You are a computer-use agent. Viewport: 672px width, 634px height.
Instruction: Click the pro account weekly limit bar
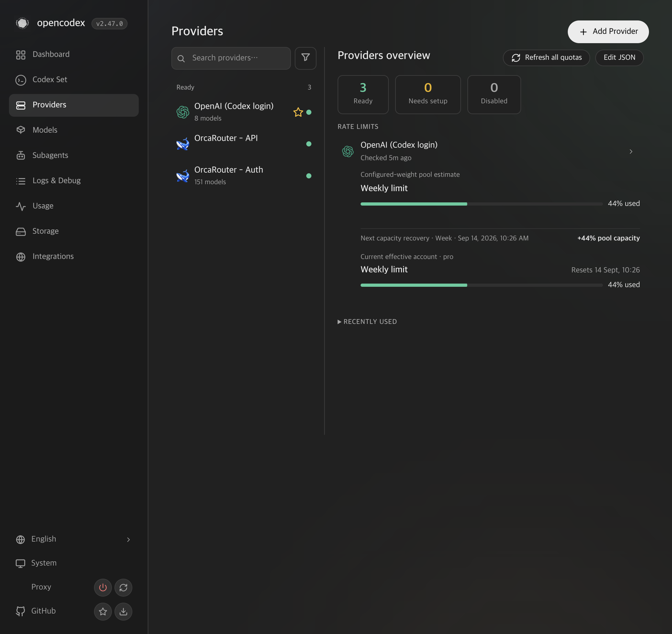pyautogui.click(x=481, y=286)
